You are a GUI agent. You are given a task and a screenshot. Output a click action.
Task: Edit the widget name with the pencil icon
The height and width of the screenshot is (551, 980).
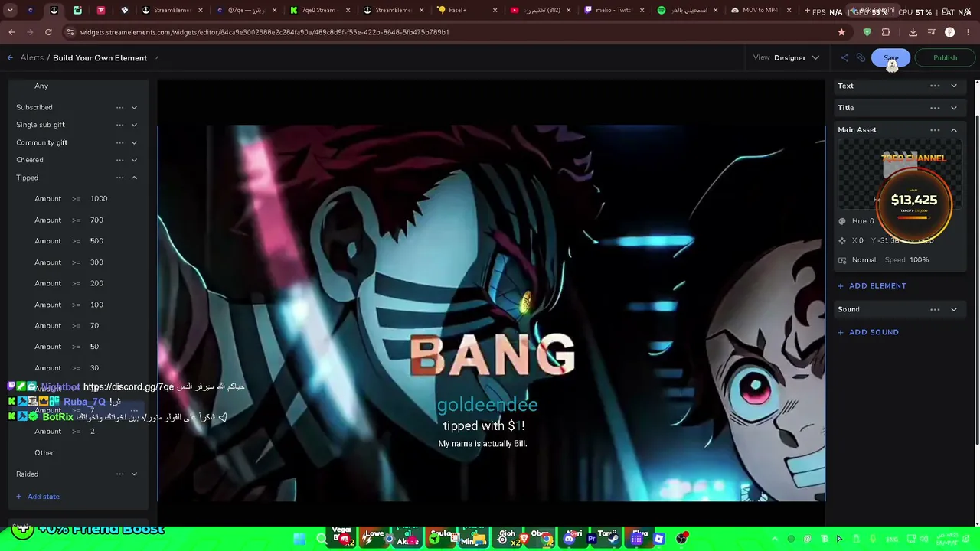157,58
